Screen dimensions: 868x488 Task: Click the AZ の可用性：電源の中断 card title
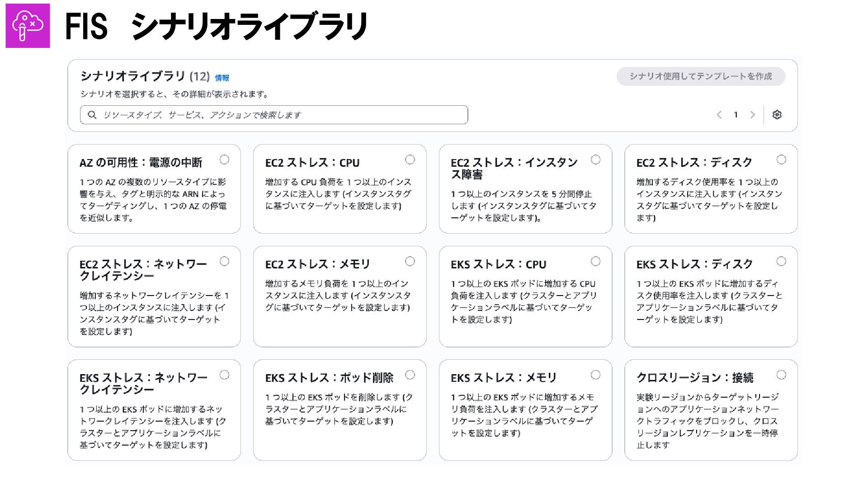point(141,163)
